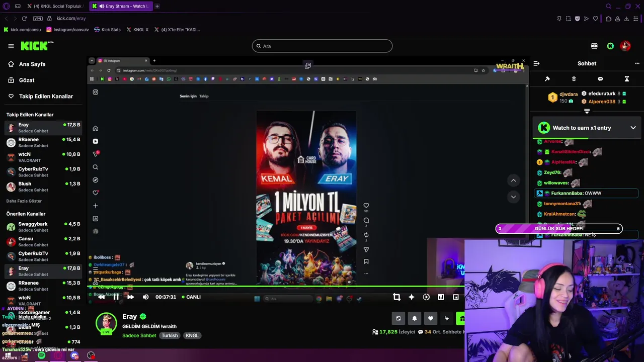Open chat options three-dots menu
The width and height of the screenshot is (644, 362).
click(x=637, y=63)
